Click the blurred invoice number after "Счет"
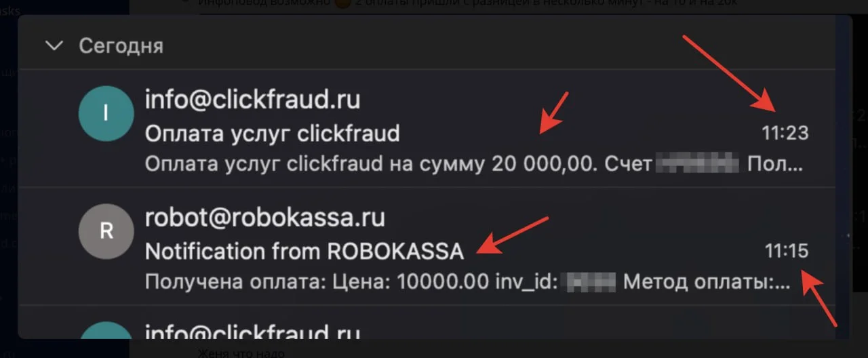 (698, 164)
